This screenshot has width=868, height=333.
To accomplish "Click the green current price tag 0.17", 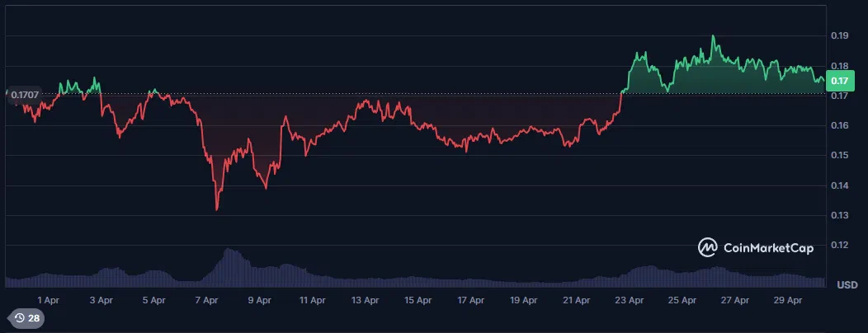I will (840, 82).
